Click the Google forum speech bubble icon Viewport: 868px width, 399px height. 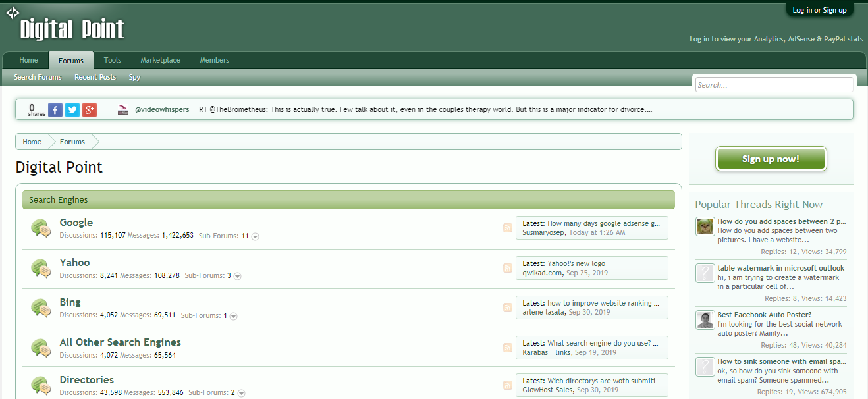pos(41,228)
